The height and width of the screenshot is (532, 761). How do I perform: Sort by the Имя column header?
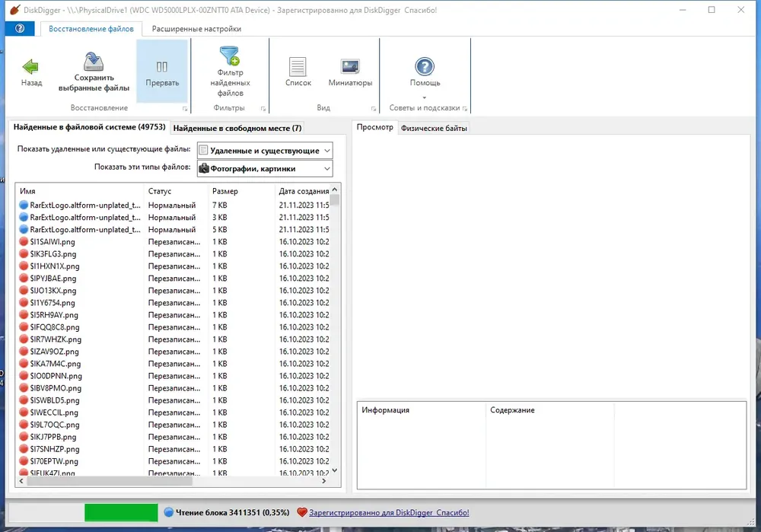coord(80,191)
